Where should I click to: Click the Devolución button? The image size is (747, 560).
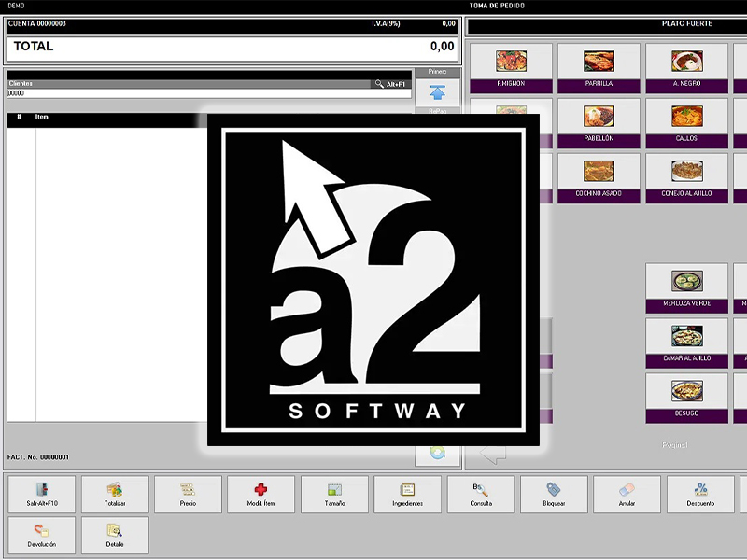tap(42, 535)
